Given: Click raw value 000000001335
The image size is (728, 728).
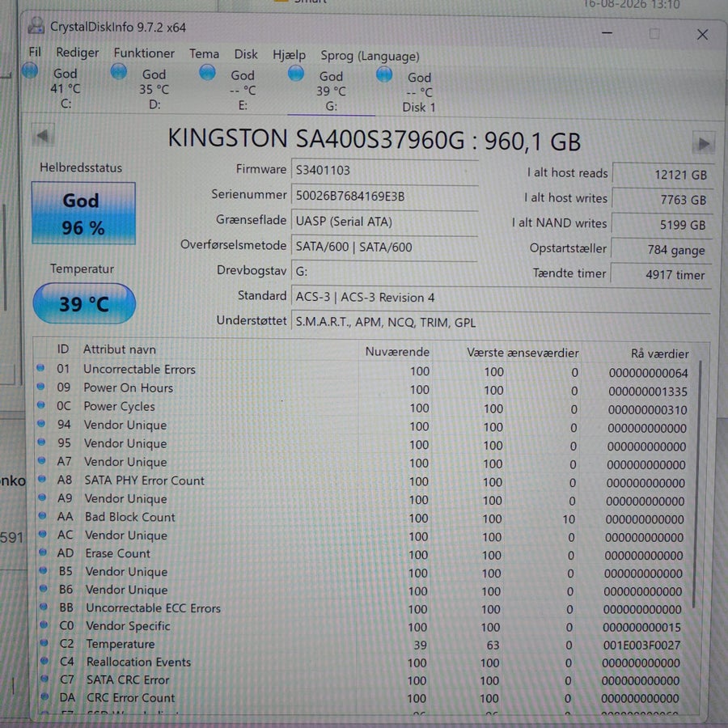Looking at the screenshot, I should pyautogui.click(x=648, y=391).
